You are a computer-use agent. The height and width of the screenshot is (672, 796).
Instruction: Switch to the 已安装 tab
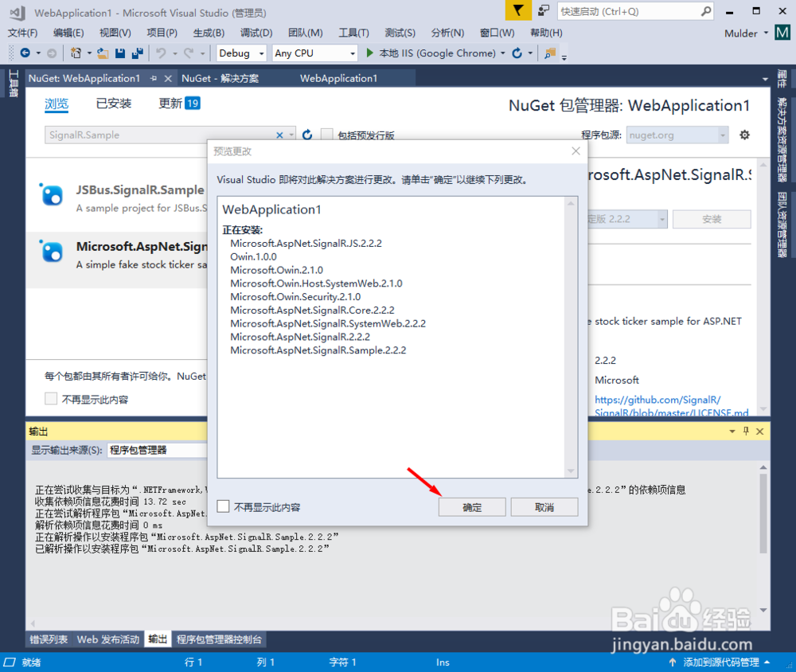(x=113, y=104)
